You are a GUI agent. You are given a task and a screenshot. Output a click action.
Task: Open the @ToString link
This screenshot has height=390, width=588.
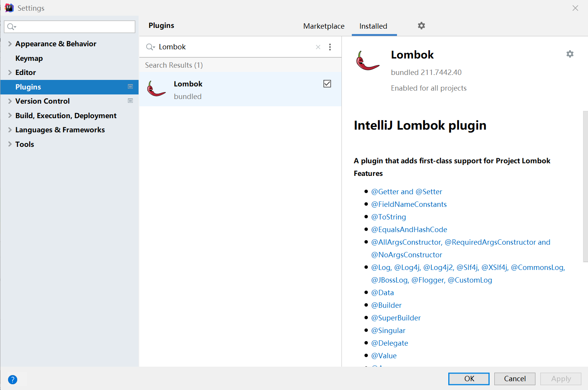[389, 217]
